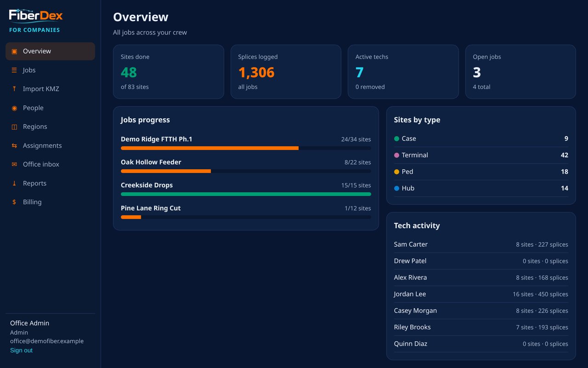Click the Office inbox envelope icon
The width and height of the screenshot is (588, 368).
pos(14,165)
